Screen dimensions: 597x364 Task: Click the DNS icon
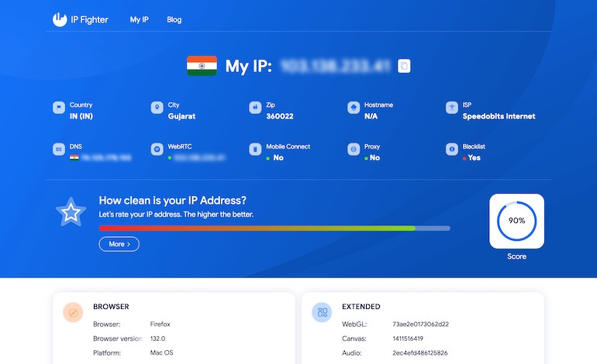(x=59, y=149)
